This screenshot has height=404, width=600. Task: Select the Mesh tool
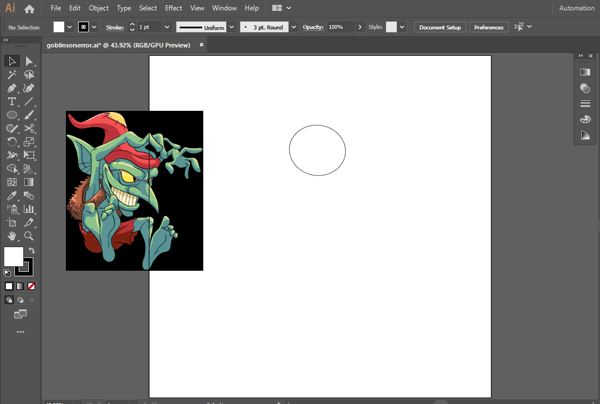[12, 182]
